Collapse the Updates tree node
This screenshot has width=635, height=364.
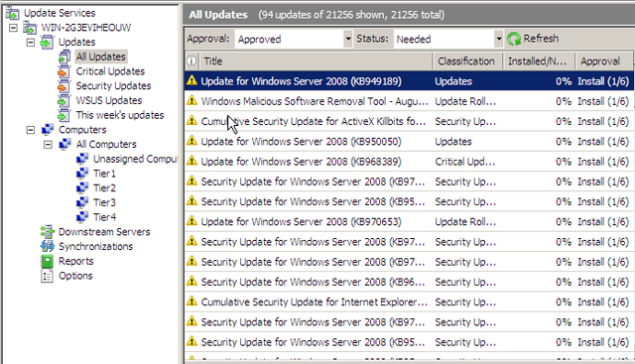[x=31, y=42]
